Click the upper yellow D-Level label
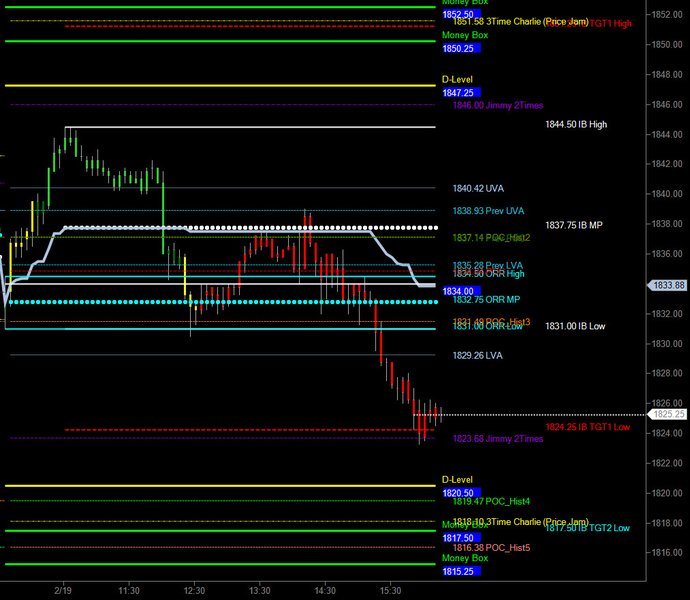 (457, 80)
